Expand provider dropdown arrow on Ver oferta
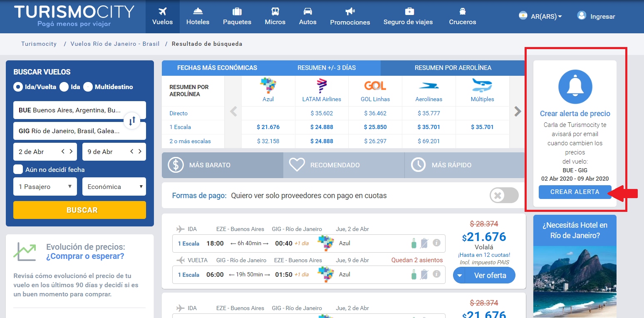The image size is (644, 318). [x=459, y=275]
